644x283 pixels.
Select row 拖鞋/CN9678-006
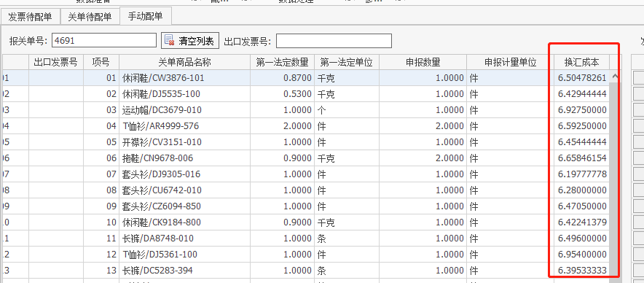pyautogui.click(x=306, y=158)
